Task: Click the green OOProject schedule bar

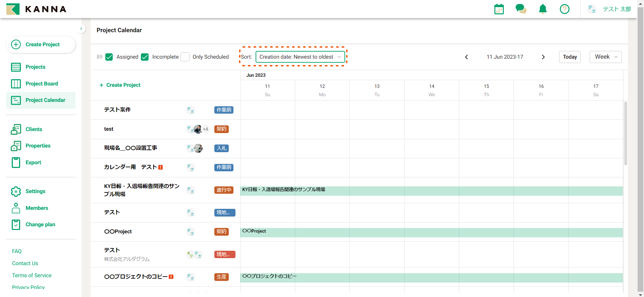Action: (431, 233)
